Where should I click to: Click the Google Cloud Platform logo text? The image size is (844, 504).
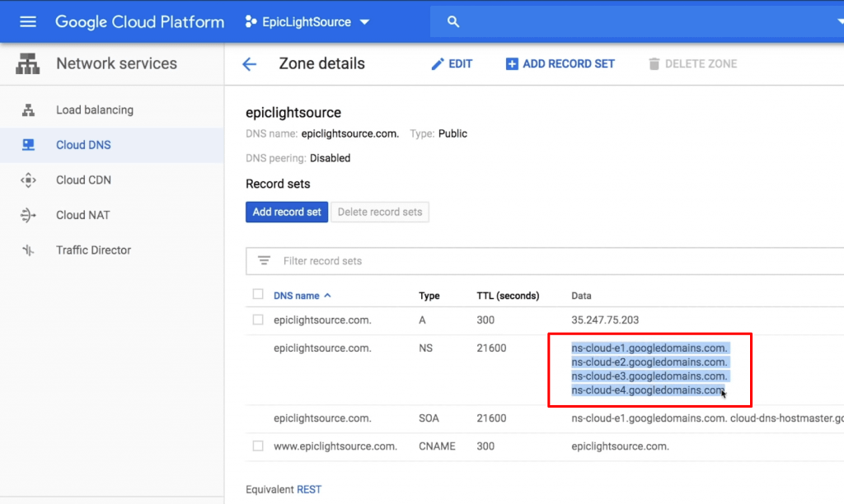pos(140,21)
